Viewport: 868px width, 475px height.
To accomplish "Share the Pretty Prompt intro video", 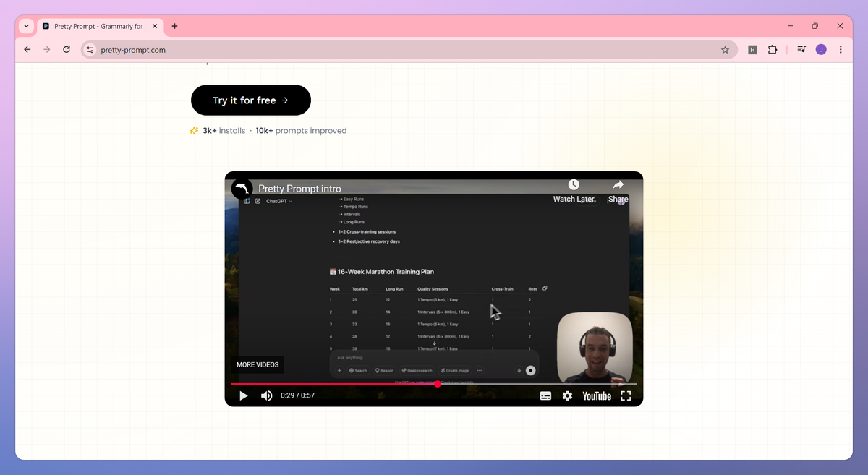I will 618,191.
